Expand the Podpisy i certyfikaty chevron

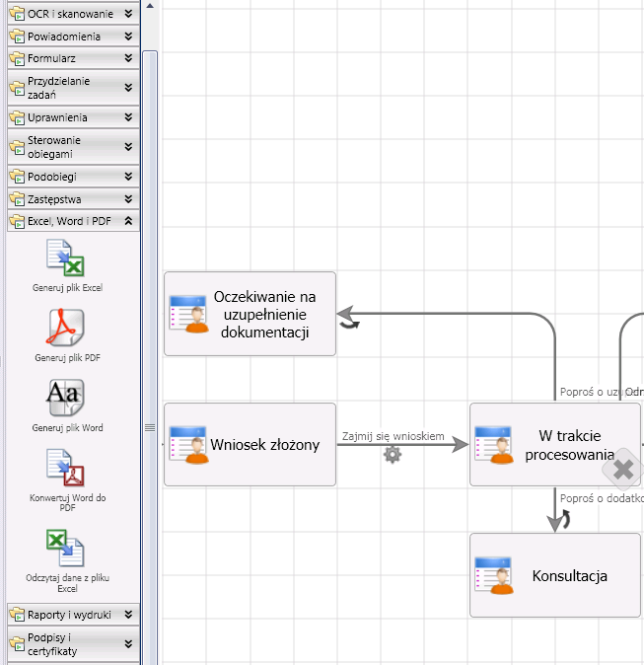pos(128,644)
